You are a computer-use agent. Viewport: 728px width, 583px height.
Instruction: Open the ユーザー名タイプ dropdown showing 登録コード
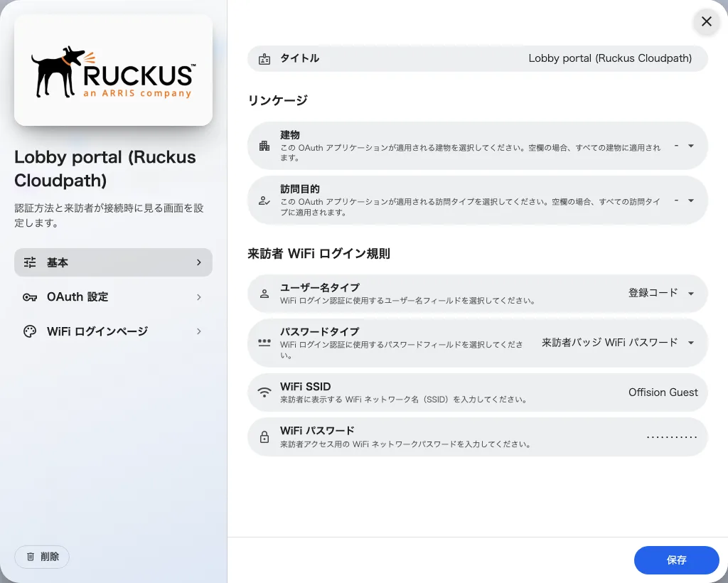tap(661, 293)
